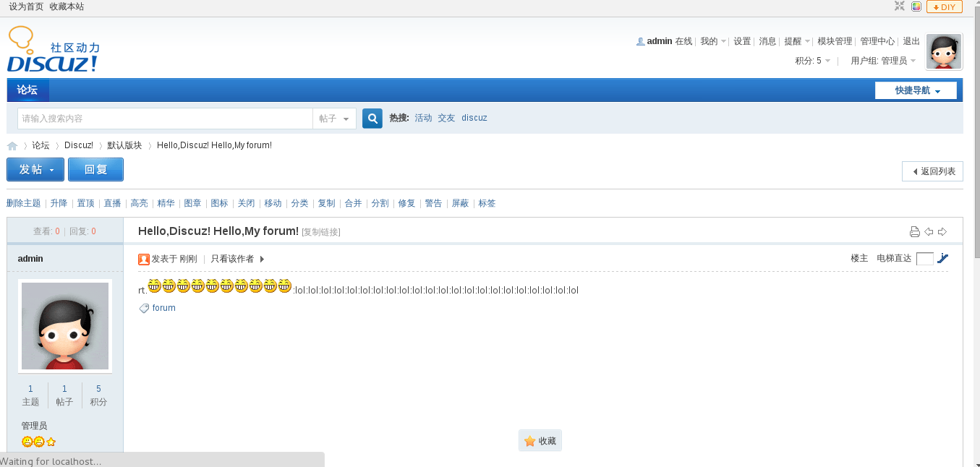Image resolution: width=980 pixels, height=467 pixels.
Task: Go to next thread with right arrow
Action: [x=942, y=232]
